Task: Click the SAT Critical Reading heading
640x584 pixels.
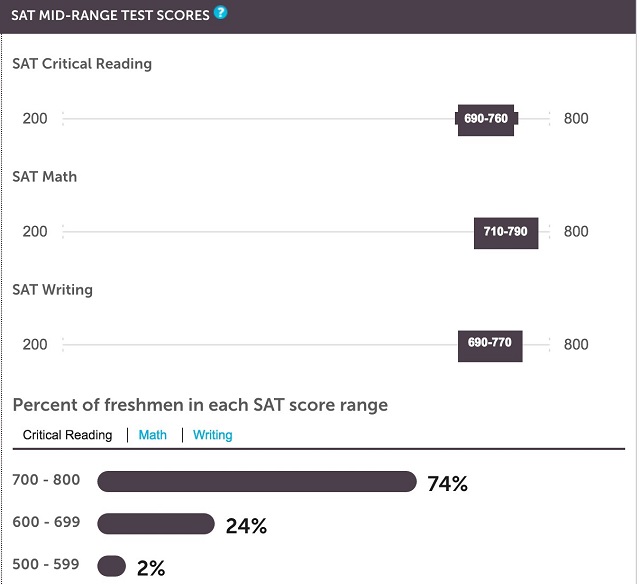Action: (x=82, y=64)
